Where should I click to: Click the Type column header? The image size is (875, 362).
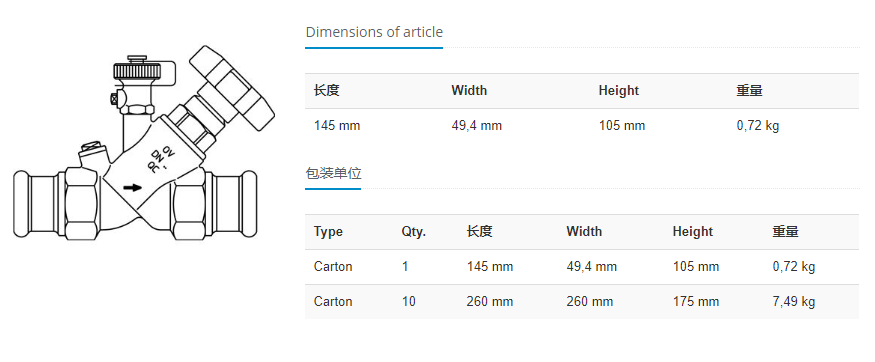pyautogui.click(x=328, y=231)
